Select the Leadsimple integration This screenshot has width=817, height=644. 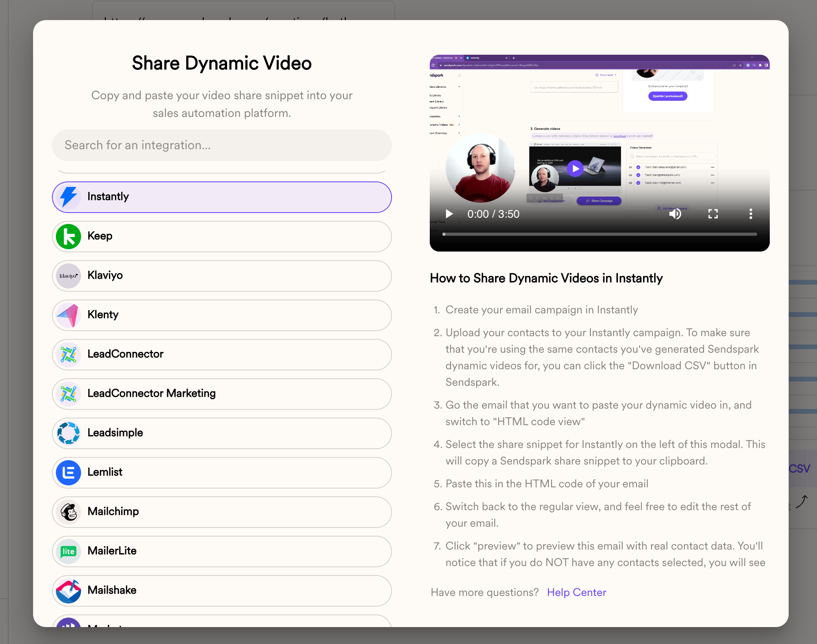[x=222, y=433]
